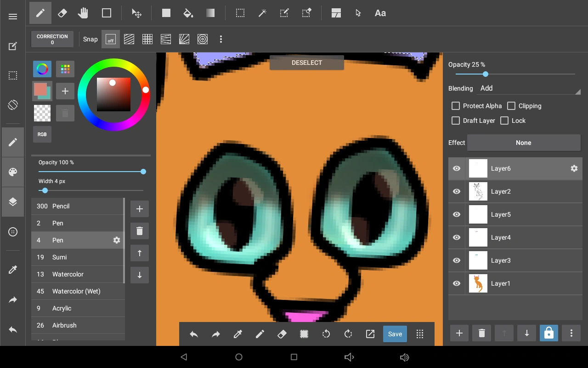Enable Draft Layer checkbox
Viewport: 588px width, 368px height.
click(x=456, y=121)
